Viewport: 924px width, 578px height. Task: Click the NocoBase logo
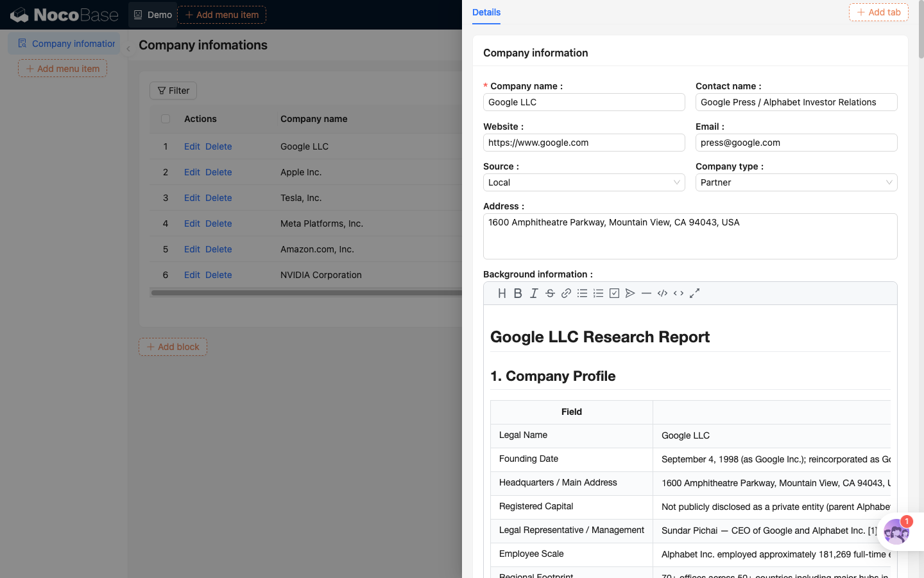[x=64, y=15]
